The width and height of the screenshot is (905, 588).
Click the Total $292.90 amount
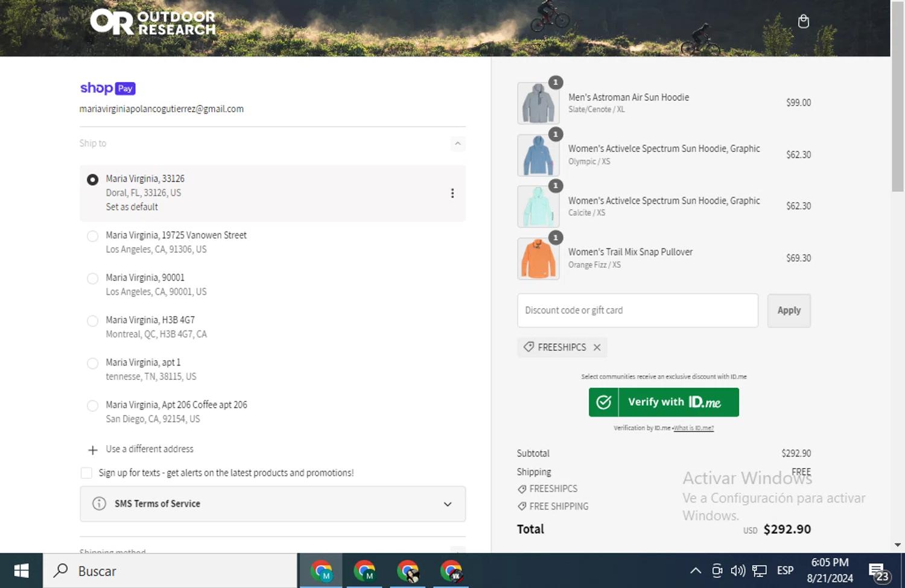tap(787, 530)
